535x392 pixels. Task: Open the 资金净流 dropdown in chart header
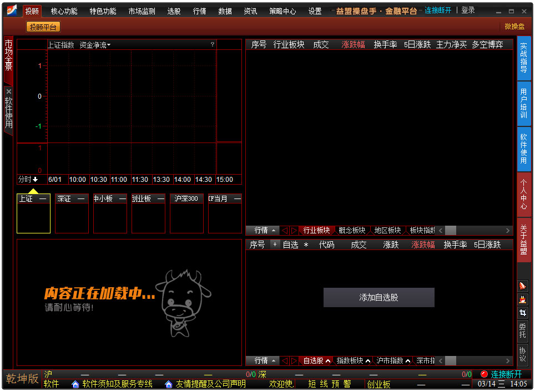(95, 45)
